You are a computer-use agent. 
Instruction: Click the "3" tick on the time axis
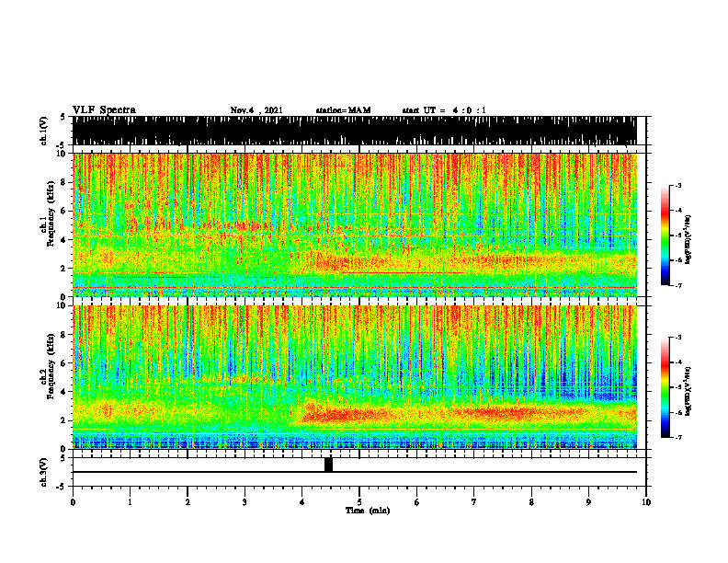245,502
